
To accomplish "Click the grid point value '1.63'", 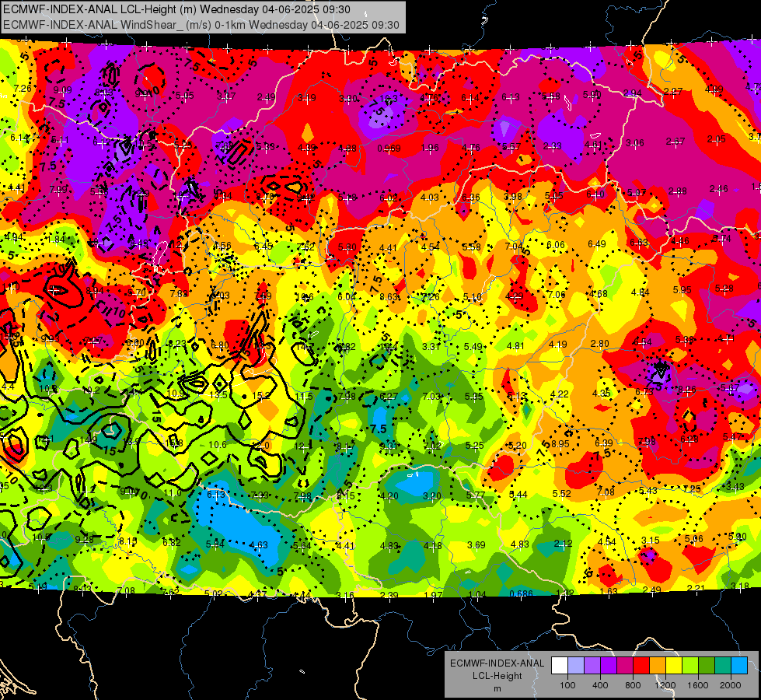I will (609, 591).
